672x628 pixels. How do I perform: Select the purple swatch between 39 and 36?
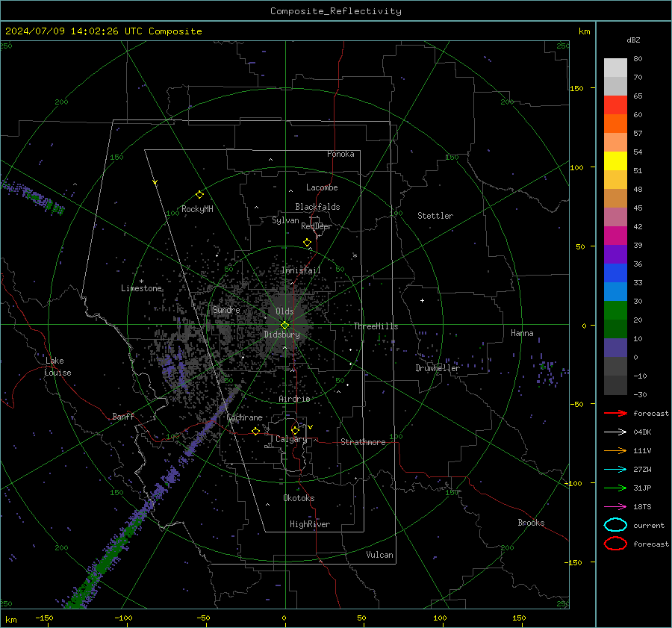point(615,254)
